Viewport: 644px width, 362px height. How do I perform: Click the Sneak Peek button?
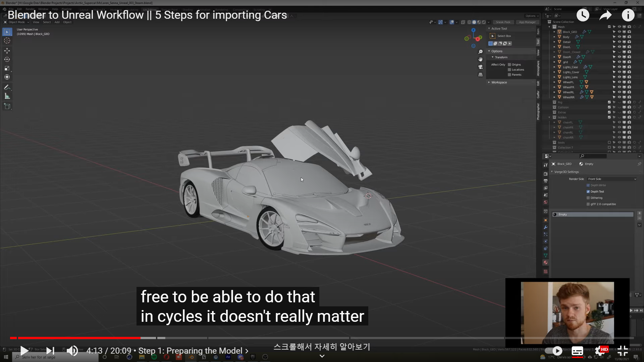[503, 22]
